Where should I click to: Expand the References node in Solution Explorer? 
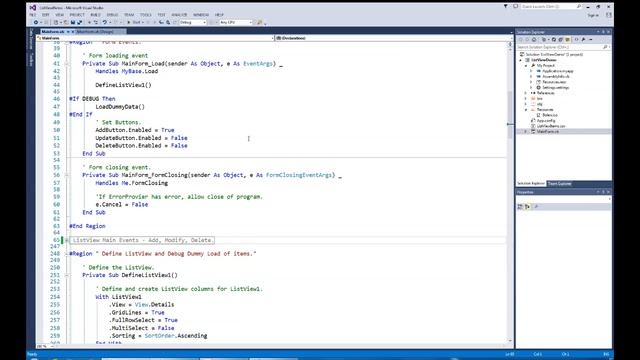pyautogui.click(x=526, y=93)
